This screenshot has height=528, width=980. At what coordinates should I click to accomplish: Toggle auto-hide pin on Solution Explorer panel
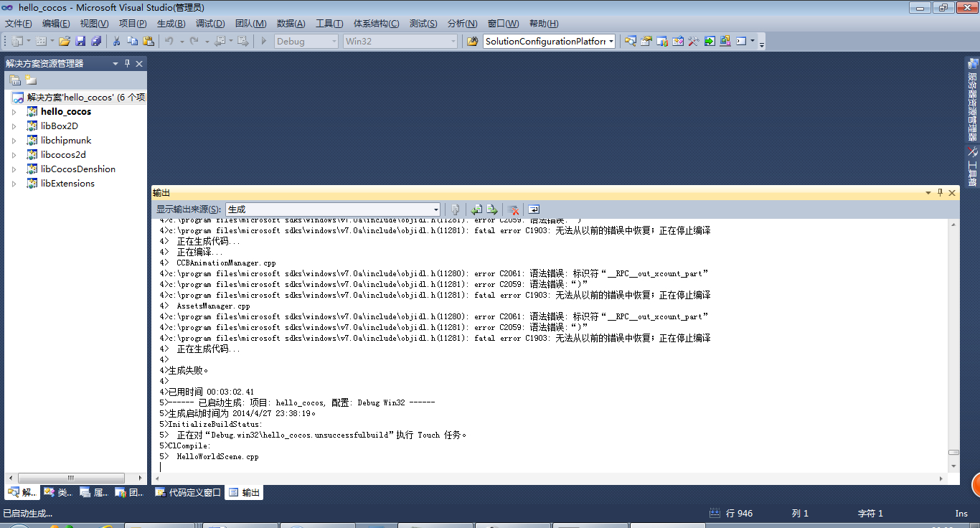128,63
